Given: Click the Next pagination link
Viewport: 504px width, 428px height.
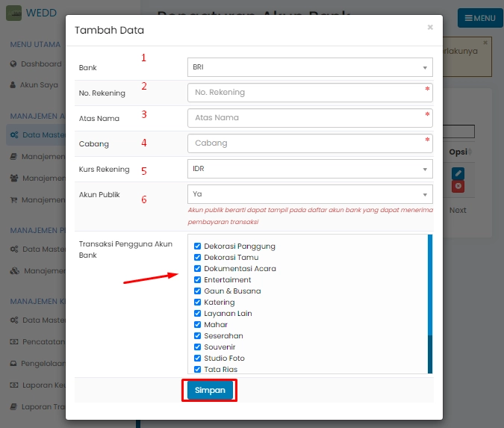Looking at the screenshot, I should 458,210.
